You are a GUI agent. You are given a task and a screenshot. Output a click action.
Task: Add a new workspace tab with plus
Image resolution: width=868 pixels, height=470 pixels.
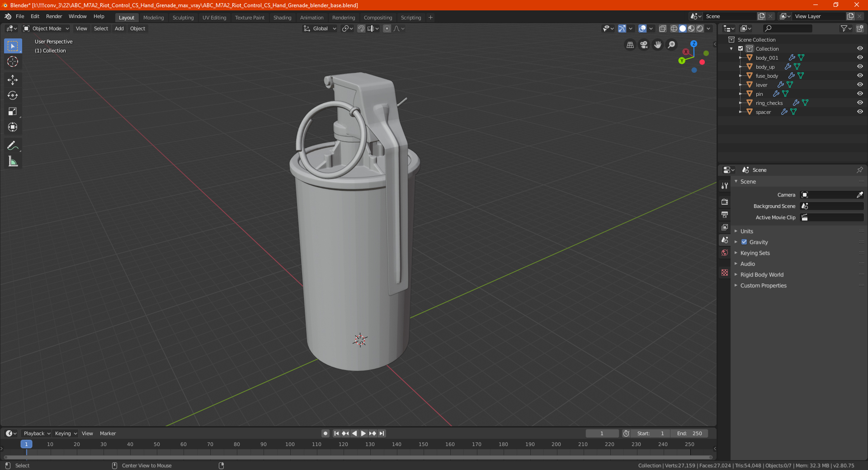click(430, 18)
